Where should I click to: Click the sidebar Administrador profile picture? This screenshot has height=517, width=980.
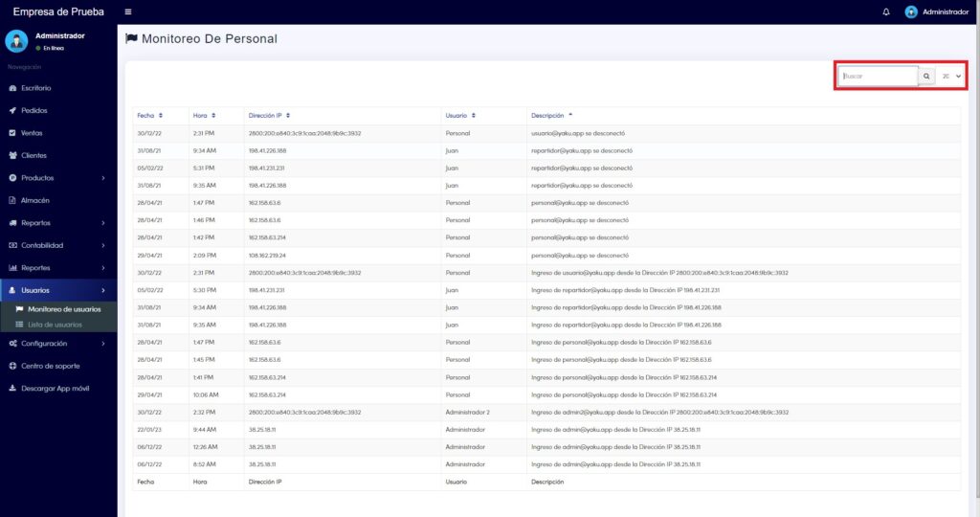click(16, 41)
